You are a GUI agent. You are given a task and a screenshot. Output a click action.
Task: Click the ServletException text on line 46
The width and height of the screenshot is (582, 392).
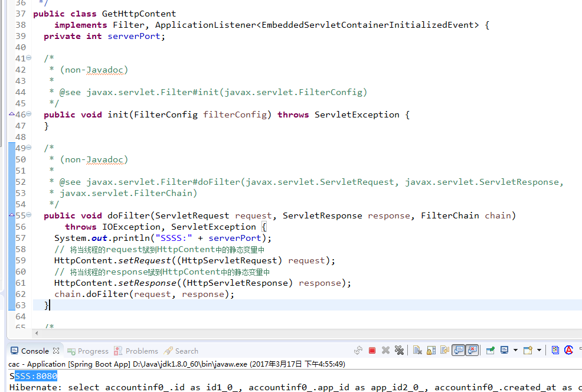pos(357,115)
